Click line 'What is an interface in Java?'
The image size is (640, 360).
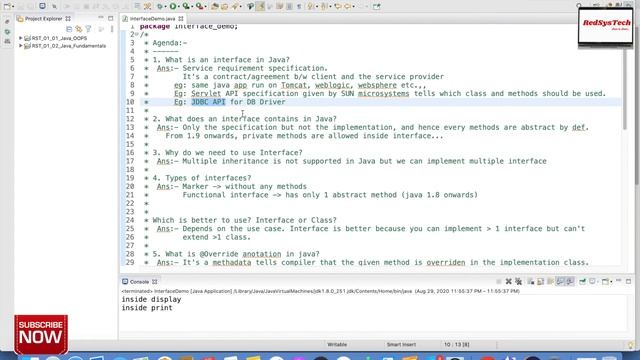pos(221,60)
